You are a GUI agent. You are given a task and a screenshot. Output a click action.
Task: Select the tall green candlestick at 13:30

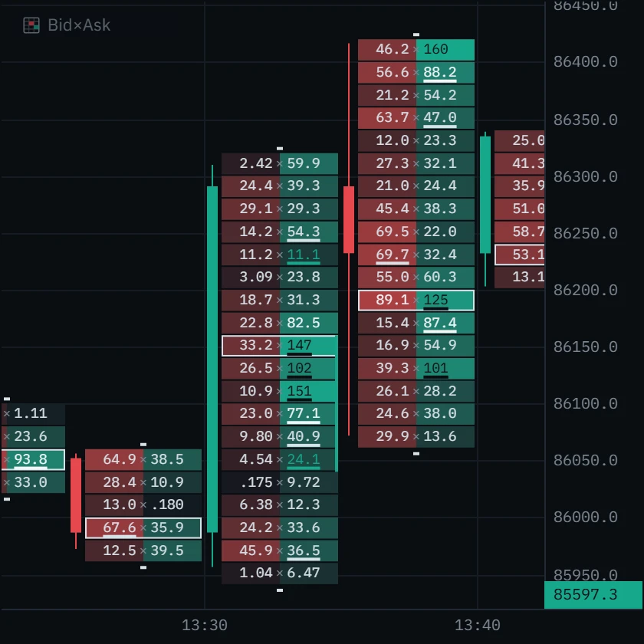pos(212,360)
